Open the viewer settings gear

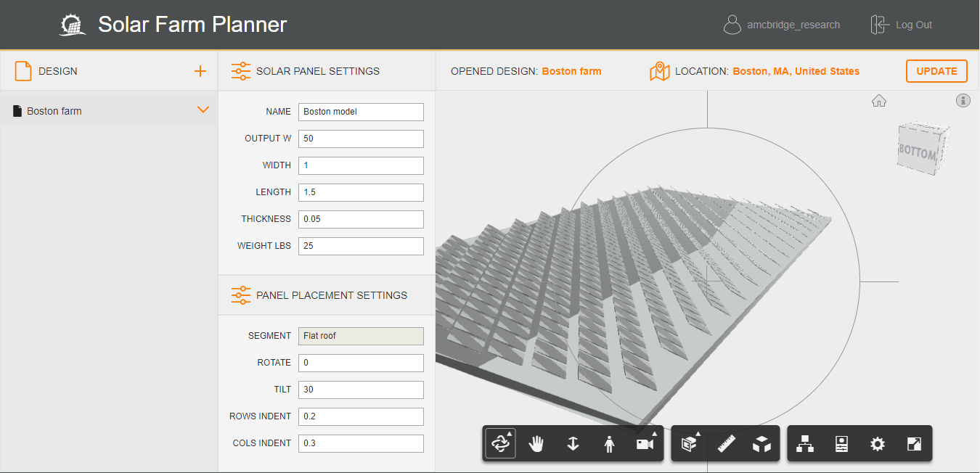878,443
